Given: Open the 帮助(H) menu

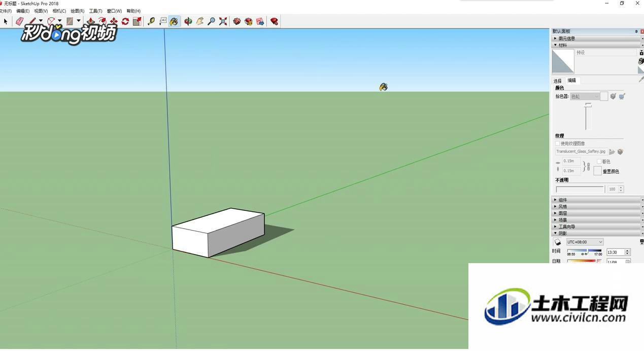Looking at the screenshot, I should 133,11.
